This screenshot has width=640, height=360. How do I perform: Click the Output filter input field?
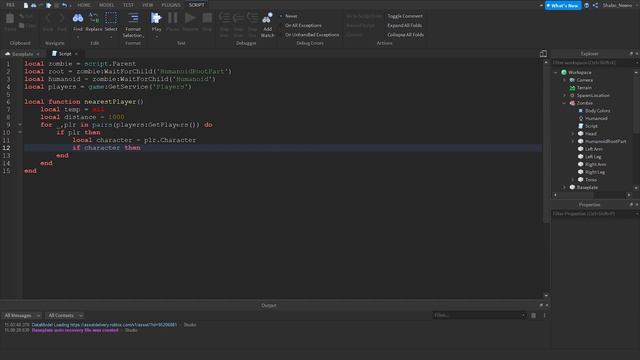coord(479,315)
